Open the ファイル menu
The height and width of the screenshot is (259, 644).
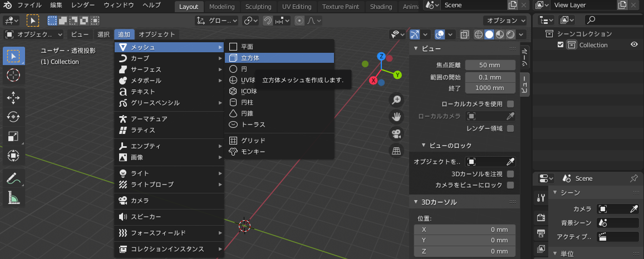click(30, 6)
